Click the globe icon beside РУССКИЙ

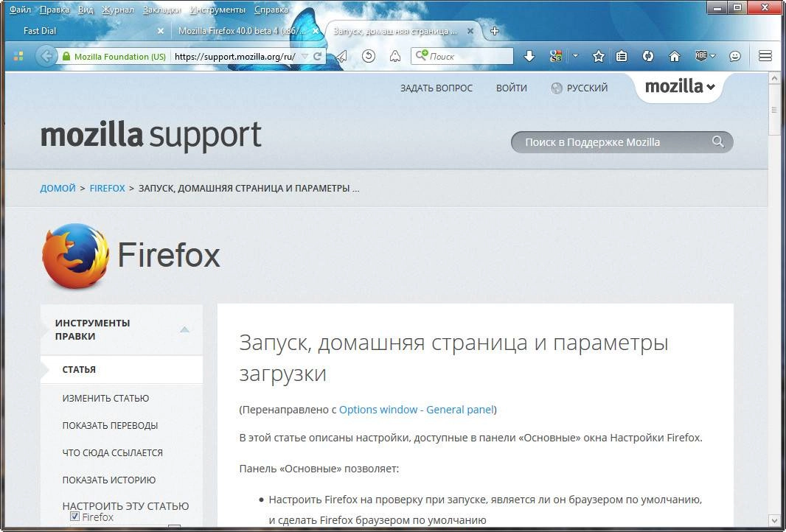point(557,88)
